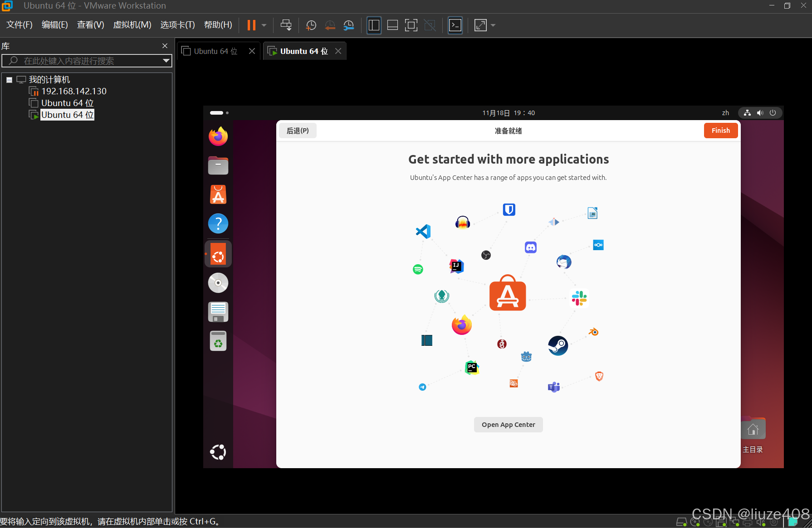The image size is (812, 528).
Task: Open the Trash icon in dock
Action: coord(218,341)
